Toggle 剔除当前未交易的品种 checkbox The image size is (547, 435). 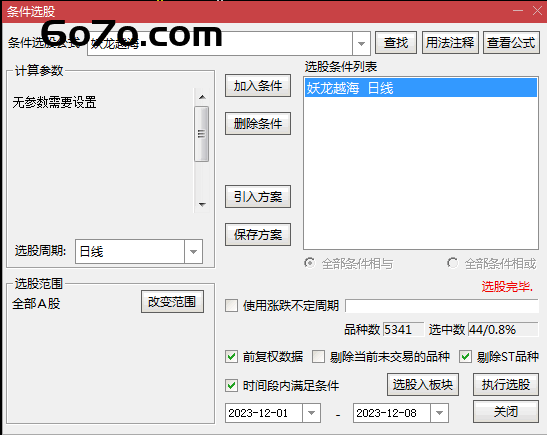[319, 357]
